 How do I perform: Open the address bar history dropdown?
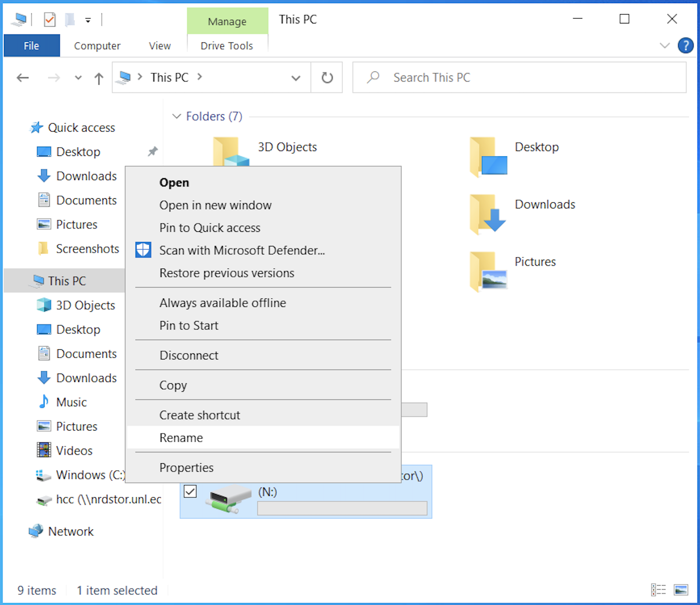click(x=296, y=78)
